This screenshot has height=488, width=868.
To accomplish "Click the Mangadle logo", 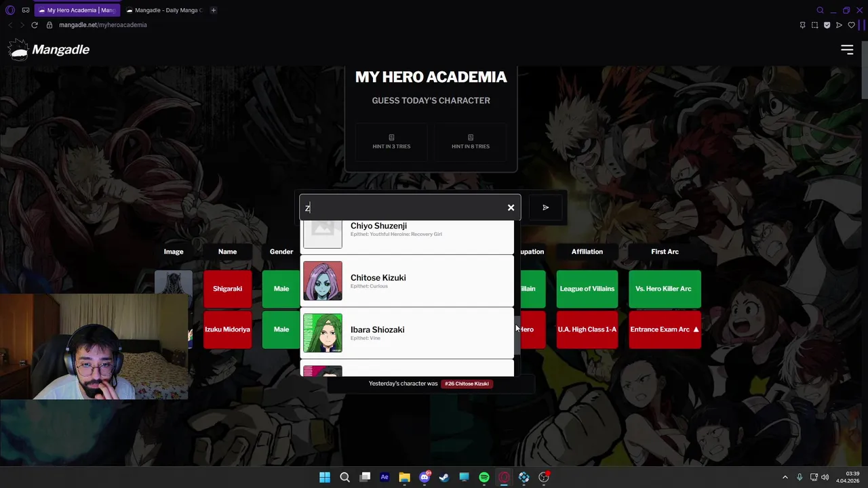I will coord(49,49).
